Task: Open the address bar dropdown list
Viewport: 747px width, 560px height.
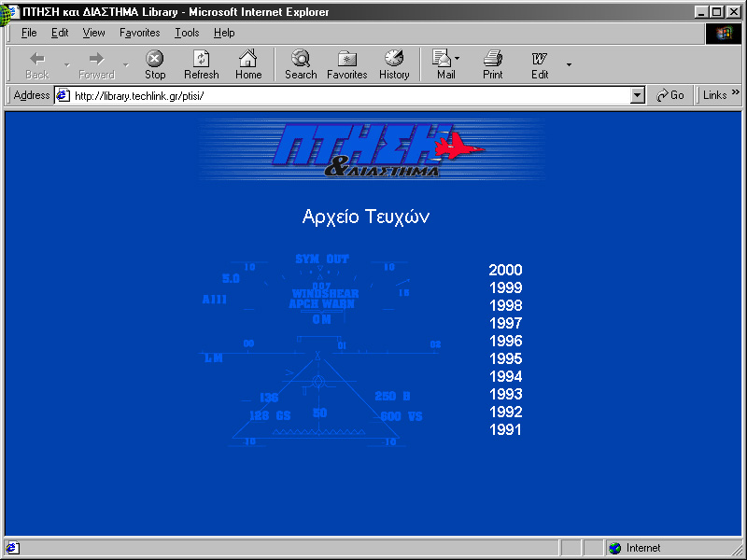Action: tap(637, 96)
